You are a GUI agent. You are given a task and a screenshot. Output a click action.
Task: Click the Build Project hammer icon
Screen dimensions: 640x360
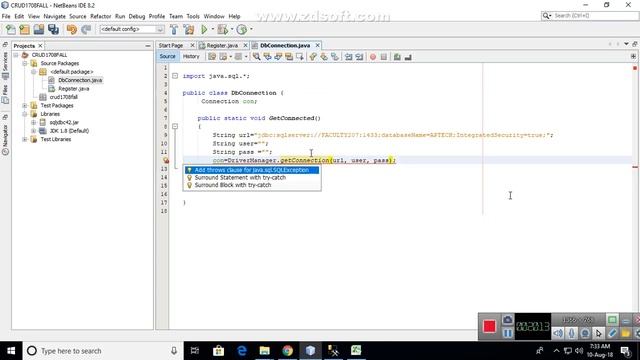point(174,29)
